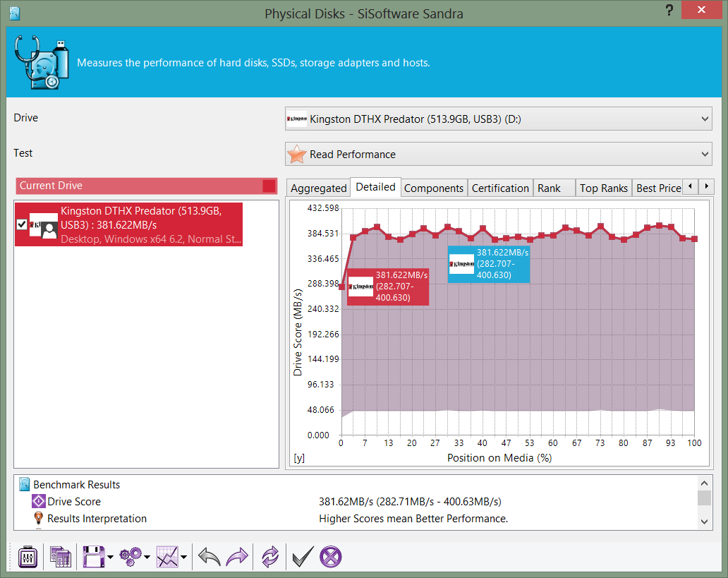Open the save icon dropdown arrow
This screenshot has height=578, width=728.
(110, 557)
